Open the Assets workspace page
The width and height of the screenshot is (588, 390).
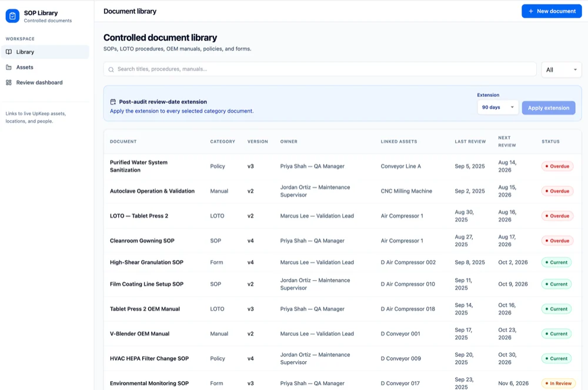45,68
